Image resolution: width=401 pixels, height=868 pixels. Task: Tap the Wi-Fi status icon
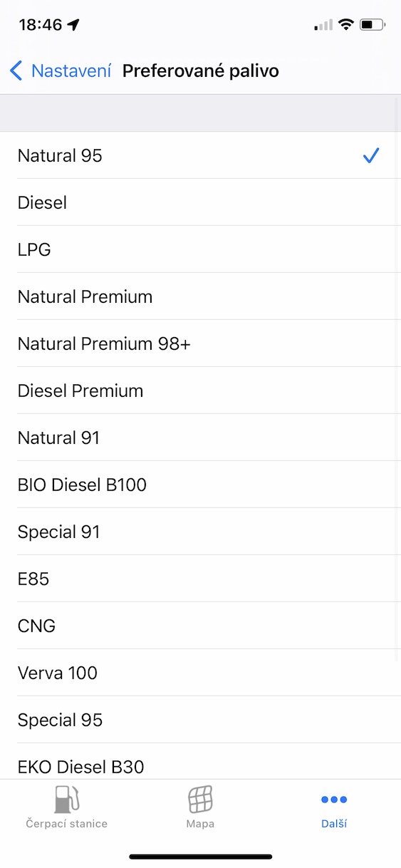tap(346, 25)
